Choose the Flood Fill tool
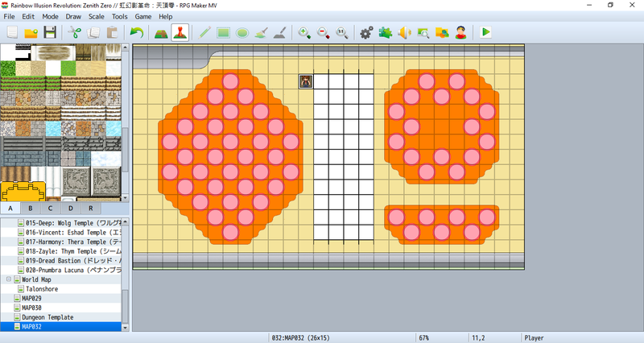644x343 pixels. tap(260, 33)
